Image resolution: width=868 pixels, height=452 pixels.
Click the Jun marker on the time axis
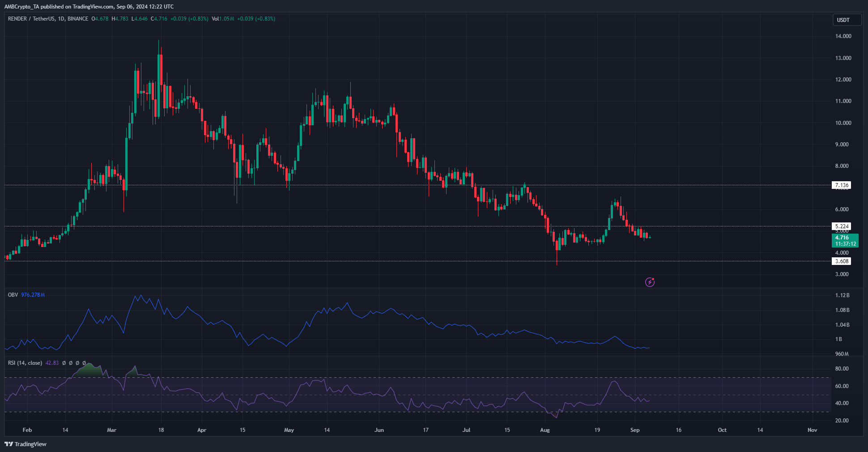click(x=379, y=430)
